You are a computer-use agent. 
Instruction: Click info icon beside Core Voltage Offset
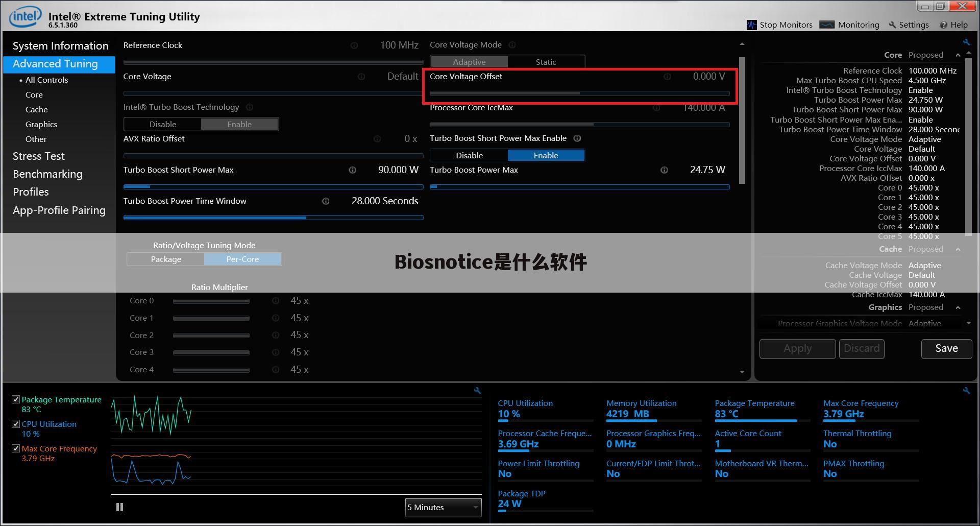pyautogui.click(x=667, y=77)
